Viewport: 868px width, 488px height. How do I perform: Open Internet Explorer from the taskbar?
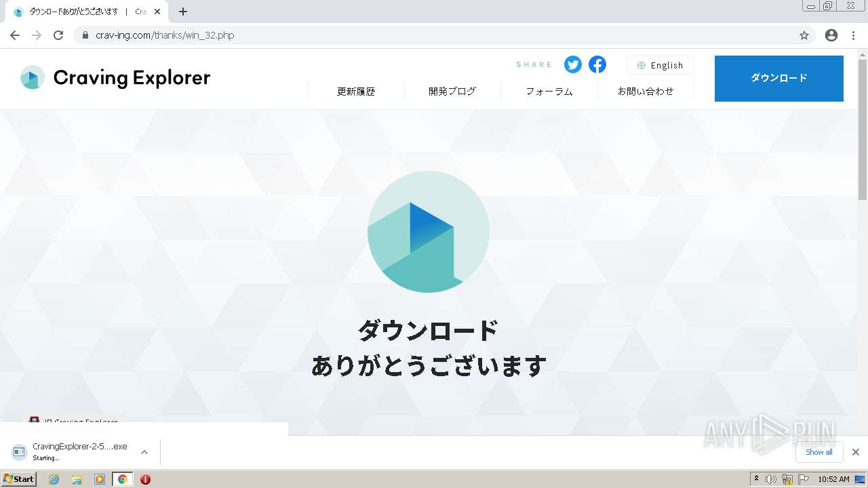[54, 479]
